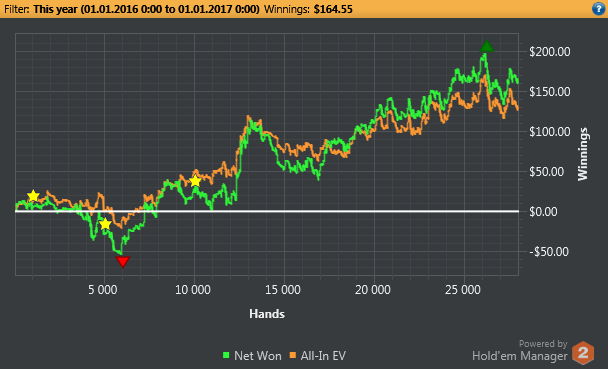This screenshot has width=608, height=369.
Task: Select the green upward triangle peak marker
Action: click(x=487, y=47)
